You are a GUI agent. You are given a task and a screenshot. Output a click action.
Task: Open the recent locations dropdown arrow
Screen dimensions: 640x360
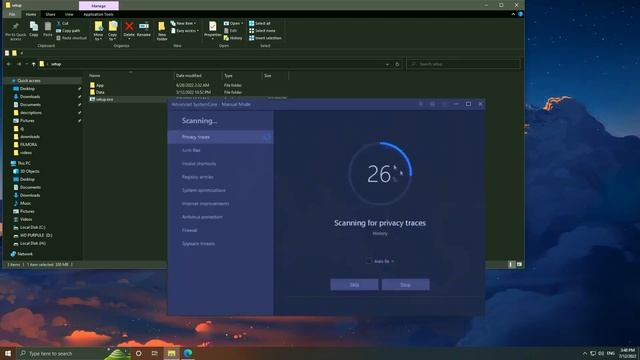pos(27,64)
